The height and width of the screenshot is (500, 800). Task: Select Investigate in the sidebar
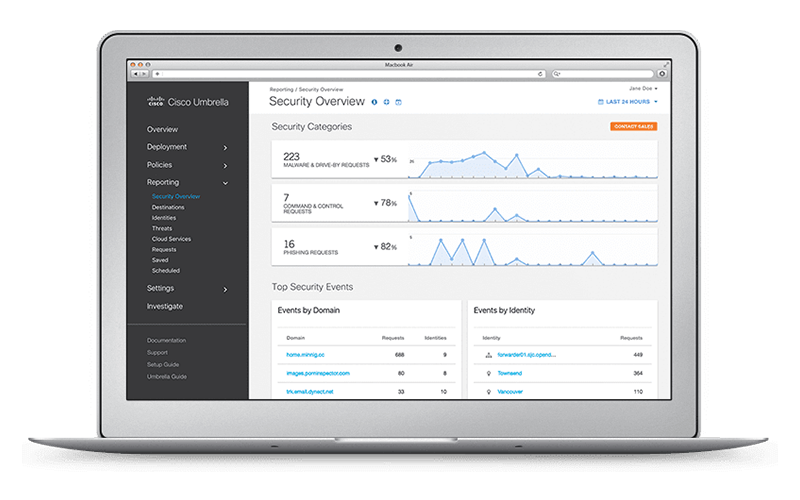[x=165, y=306]
